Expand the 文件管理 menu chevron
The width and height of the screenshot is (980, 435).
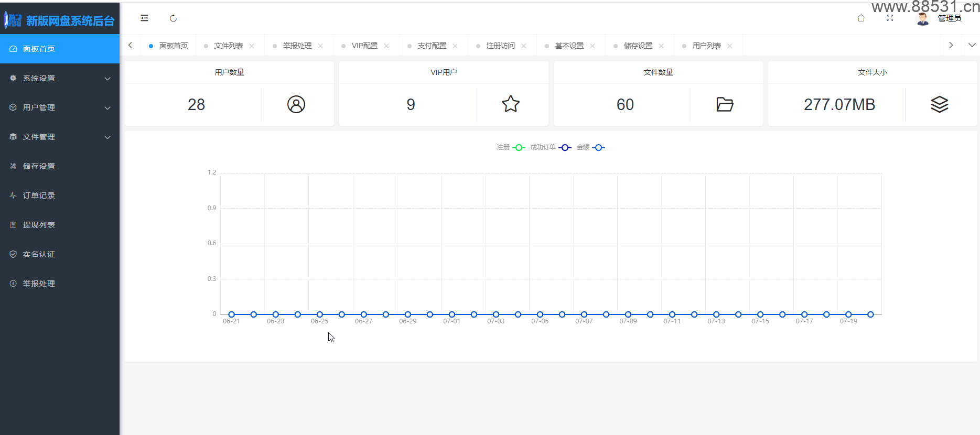point(107,137)
